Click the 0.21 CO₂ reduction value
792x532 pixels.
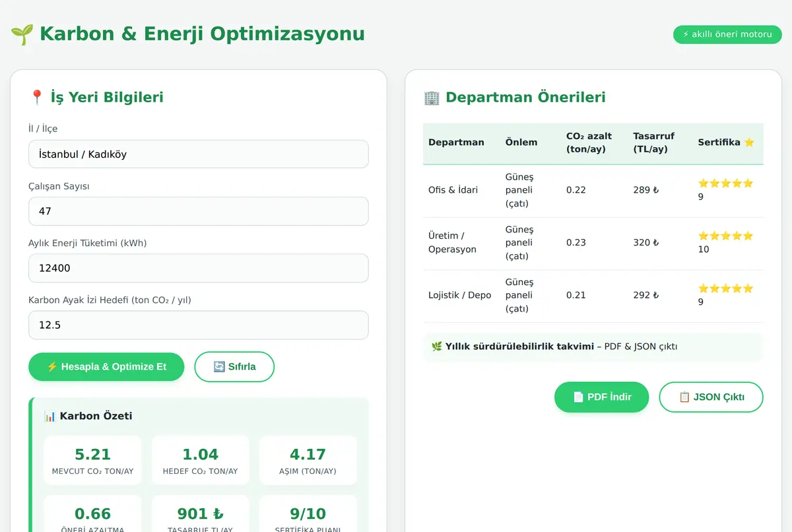click(x=576, y=295)
